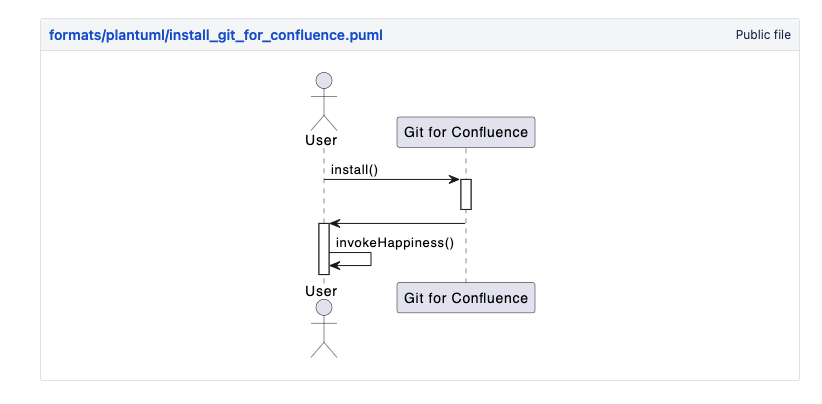The height and width of the screenshot is (404, 822).
Task: Click the dashed lifeline just below top User label
Action: [323, 160]
